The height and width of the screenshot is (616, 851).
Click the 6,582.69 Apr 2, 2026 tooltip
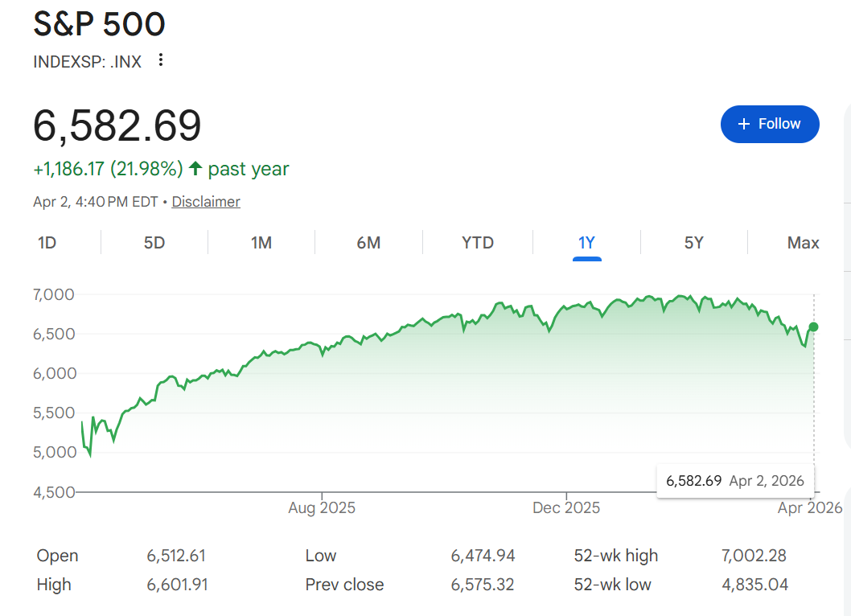pyautogui.click(x=735, y=481)
